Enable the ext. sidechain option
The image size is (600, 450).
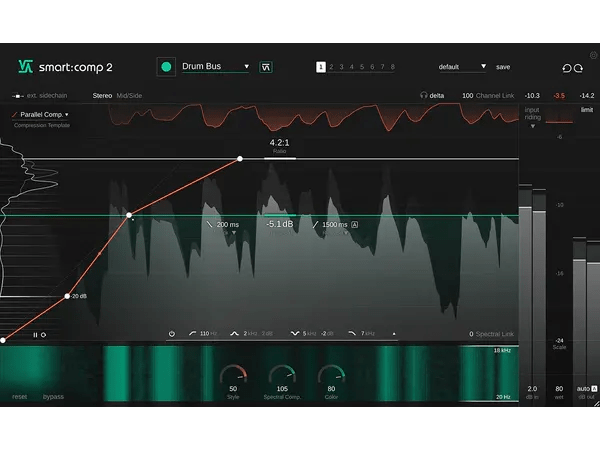point(47,96)
